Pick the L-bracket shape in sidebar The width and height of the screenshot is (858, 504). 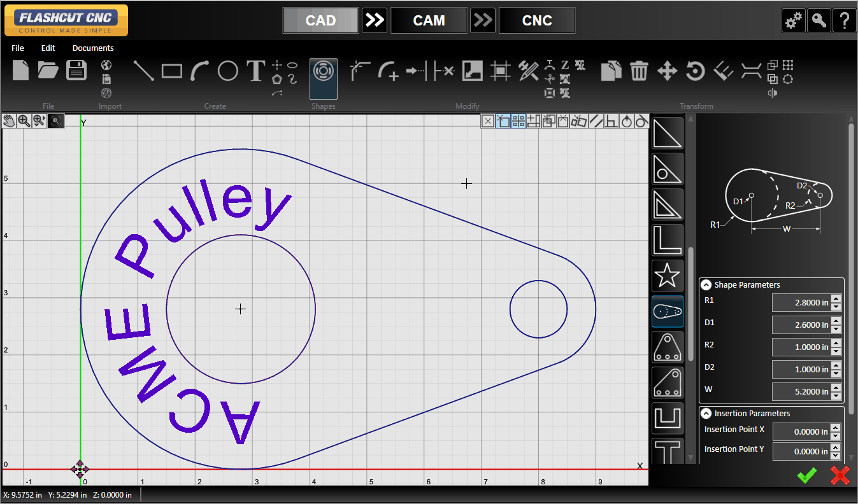(667, 240)
